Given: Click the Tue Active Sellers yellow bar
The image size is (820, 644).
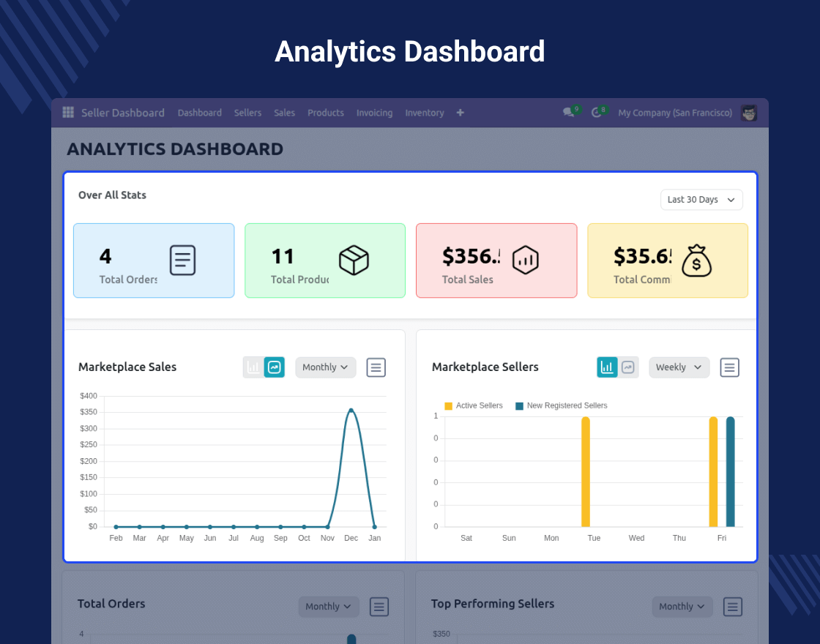Looking at the screenshot, I should click(586, 471).
